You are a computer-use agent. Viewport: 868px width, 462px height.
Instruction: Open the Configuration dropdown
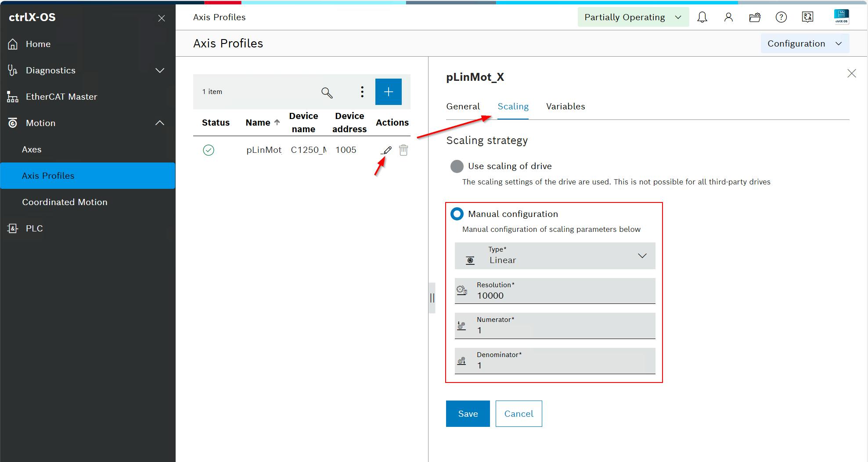coord(804,43)
